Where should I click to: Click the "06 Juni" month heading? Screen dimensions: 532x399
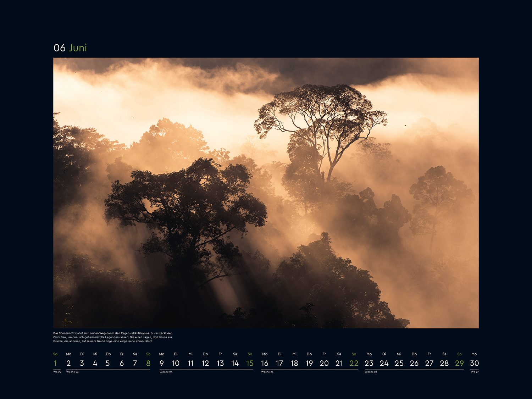[70, 48]
